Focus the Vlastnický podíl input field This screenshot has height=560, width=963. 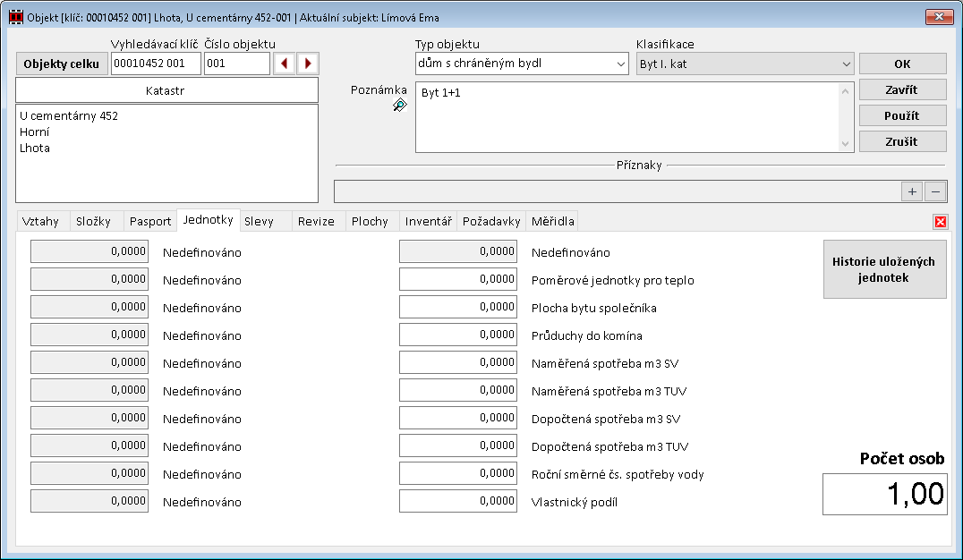click(x=458, y=502)
